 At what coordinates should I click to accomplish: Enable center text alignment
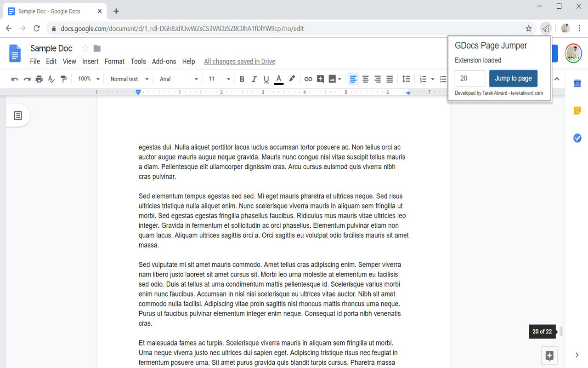point(365,79)
